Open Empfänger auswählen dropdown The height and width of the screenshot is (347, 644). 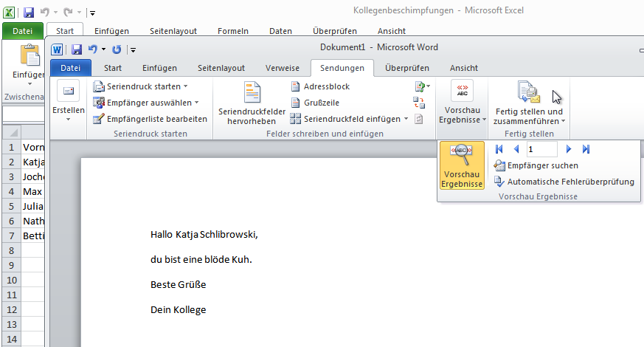146,103
